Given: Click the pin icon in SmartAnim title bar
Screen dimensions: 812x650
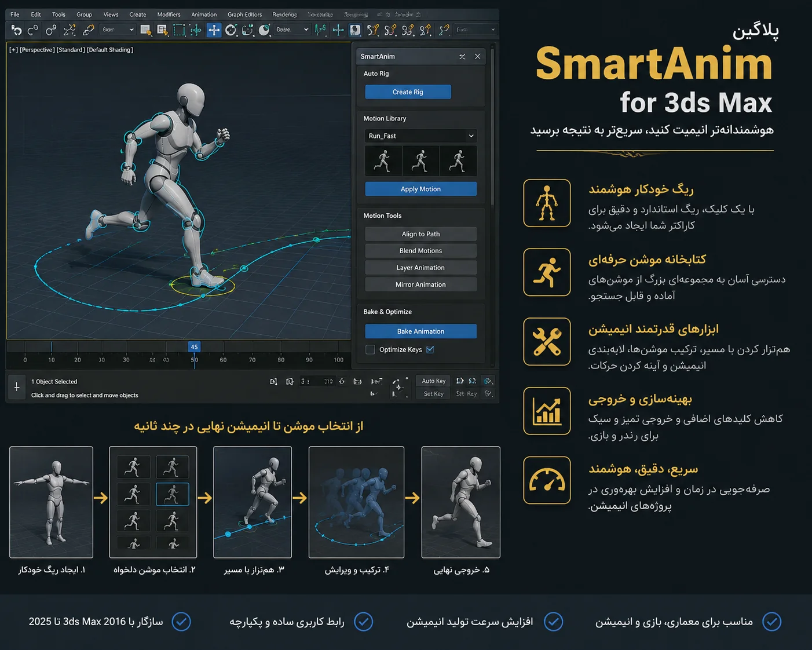Looking at the screenshot, I should coord(462,57).
